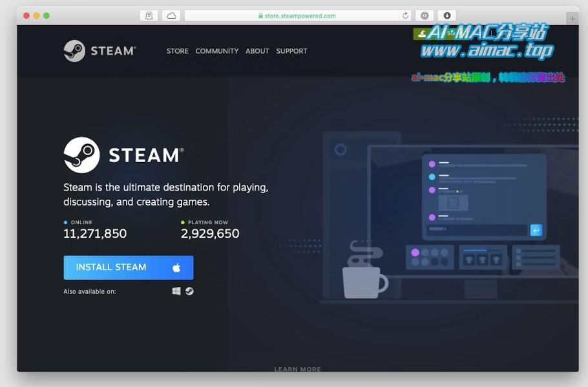Click the PLAYING NOW count 2,929,650
The width and height of the screenshot is (588, 387).
[210, 234]
